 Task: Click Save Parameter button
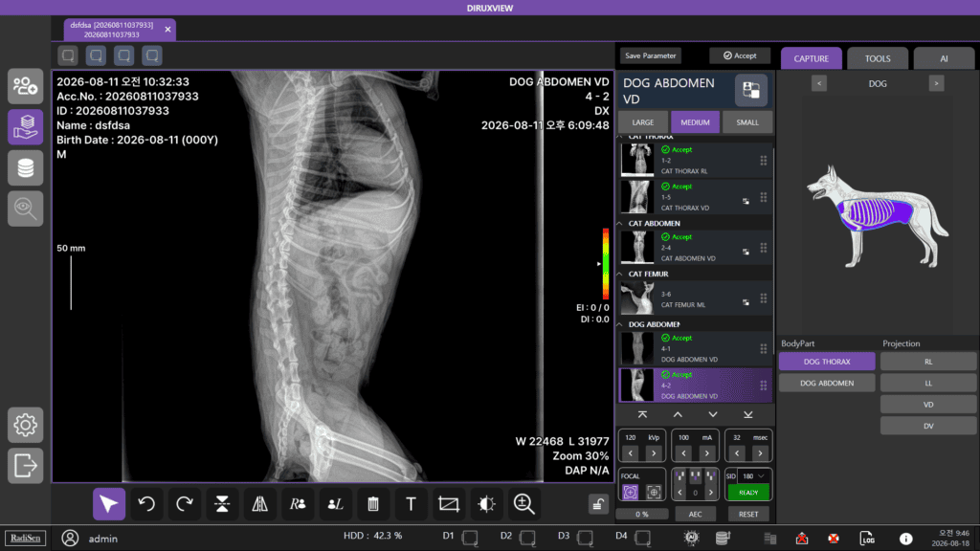[x=651, y=55]
